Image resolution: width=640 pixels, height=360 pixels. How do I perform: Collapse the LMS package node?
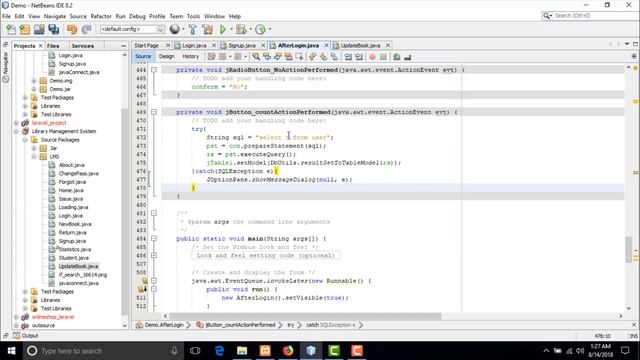pyautogui.click(x=34, y=157)
